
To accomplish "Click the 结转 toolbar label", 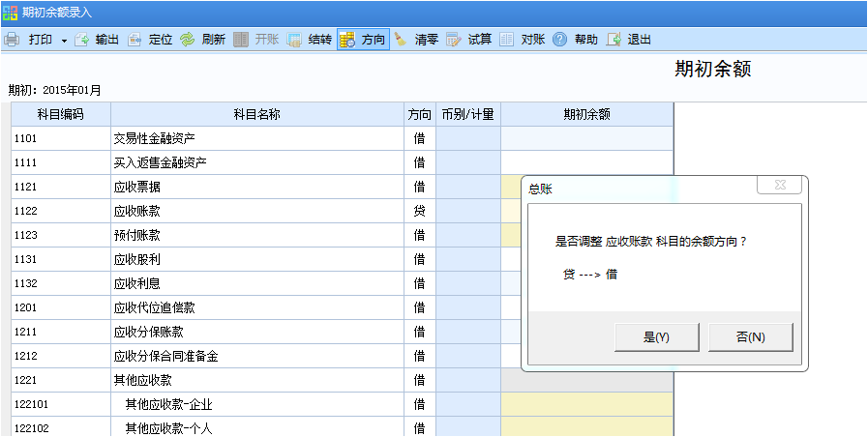I will click(x=320, y=40).
